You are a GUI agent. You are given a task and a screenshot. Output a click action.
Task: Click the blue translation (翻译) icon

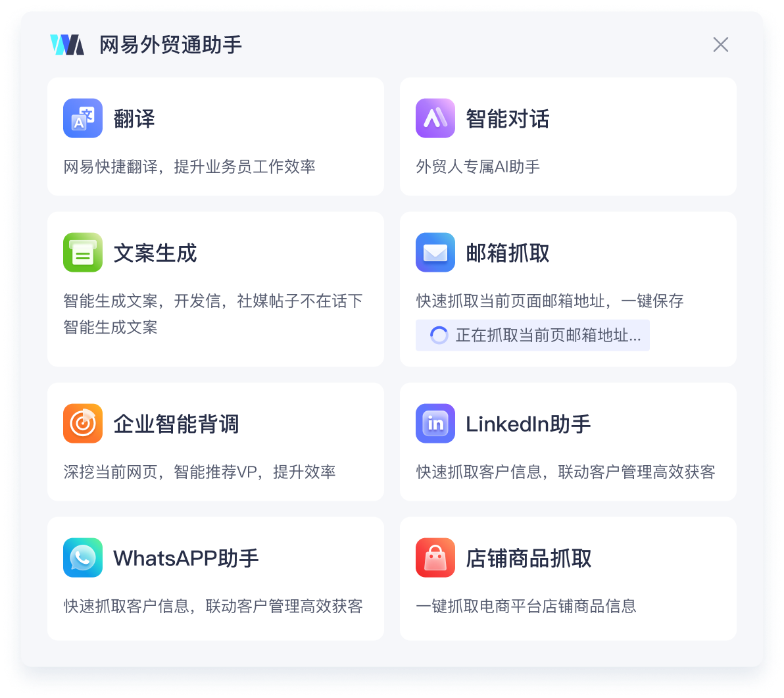tap(83, 118)
